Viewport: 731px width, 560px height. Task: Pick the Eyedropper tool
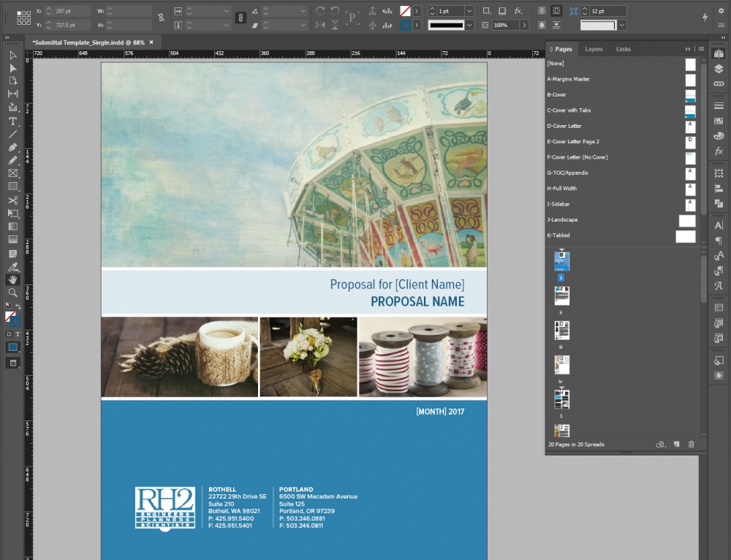click(12, 268)
